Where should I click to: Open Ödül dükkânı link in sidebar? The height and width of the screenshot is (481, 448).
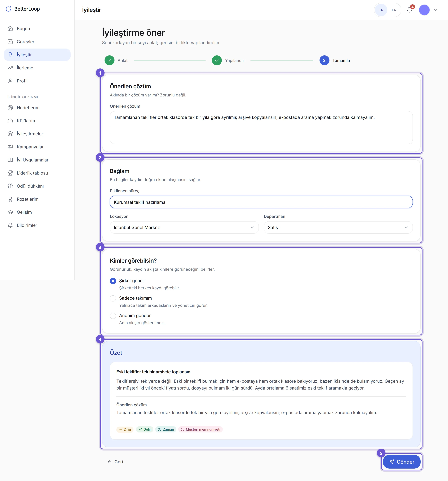point(37,186)
